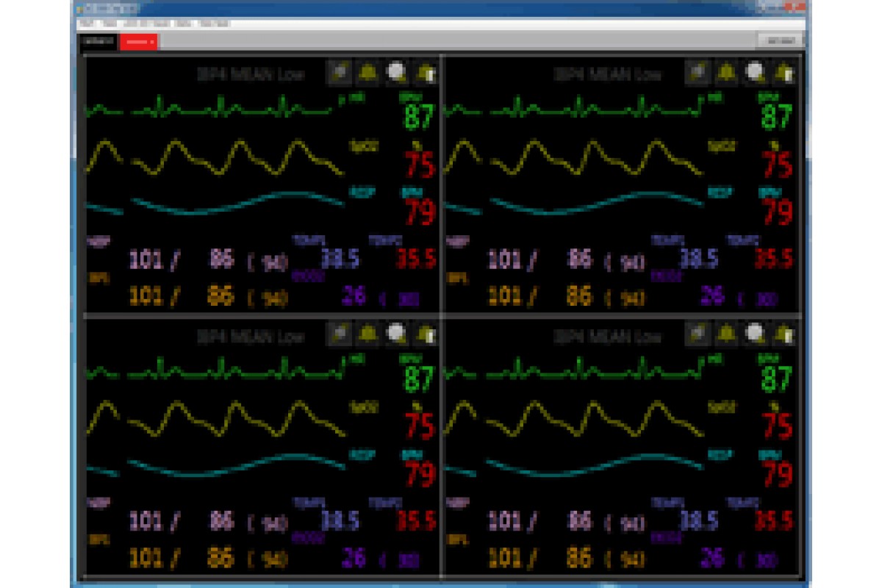882x588 pixels.
Task: Click the yellow alarm bell icon in bottom-left monitor panel
Action: pos(367,334)
